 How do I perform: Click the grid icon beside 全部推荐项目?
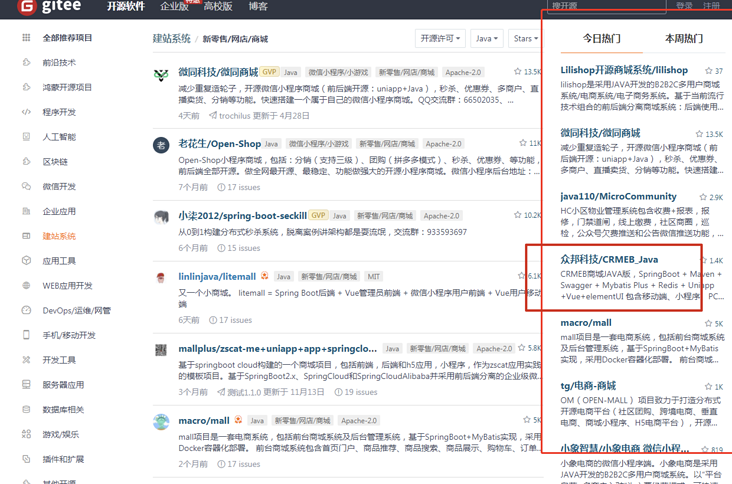26,38
